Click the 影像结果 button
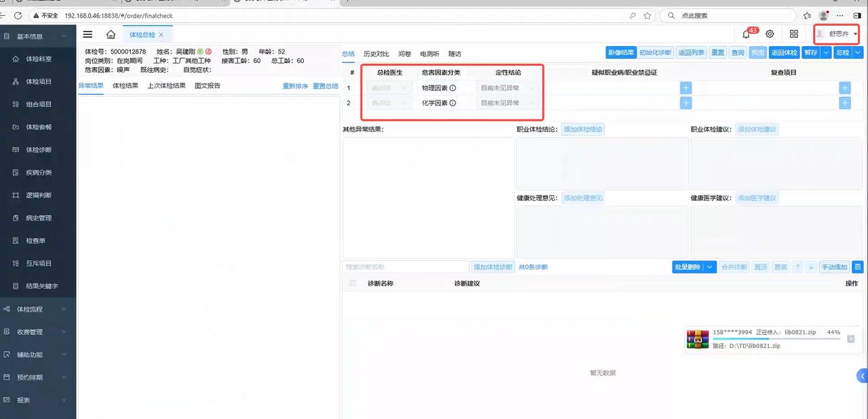Viewport: 868px width, 419px height. tap(620, 53)
